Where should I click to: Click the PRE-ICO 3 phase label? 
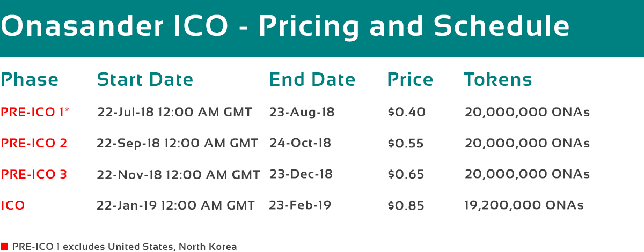coord(34,174)
